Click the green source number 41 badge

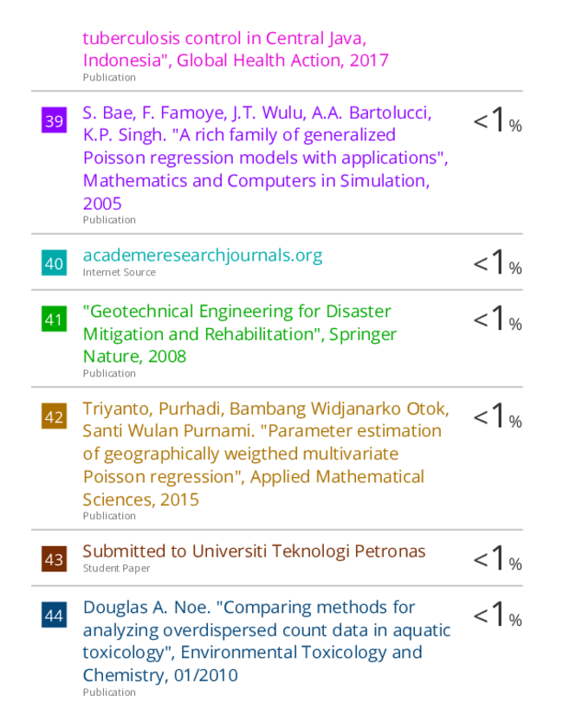pos(54,319)
